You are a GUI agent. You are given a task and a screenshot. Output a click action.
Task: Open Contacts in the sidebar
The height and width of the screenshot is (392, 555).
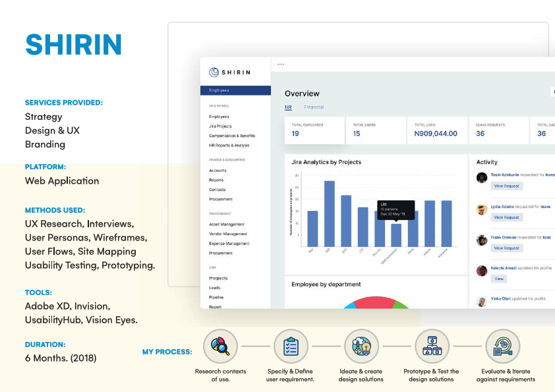tap(217, 190)
